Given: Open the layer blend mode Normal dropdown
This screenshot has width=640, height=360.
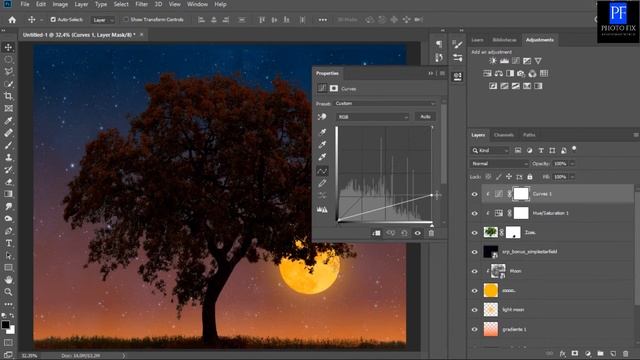Looking at the screenshot, I should coord(499,164).
